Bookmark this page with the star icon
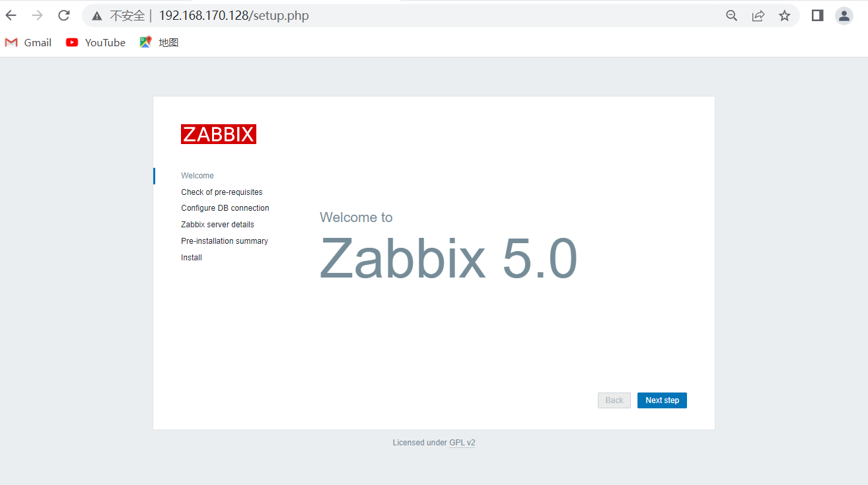The height and width of the screenshot is (485, 868). [784, 16]
